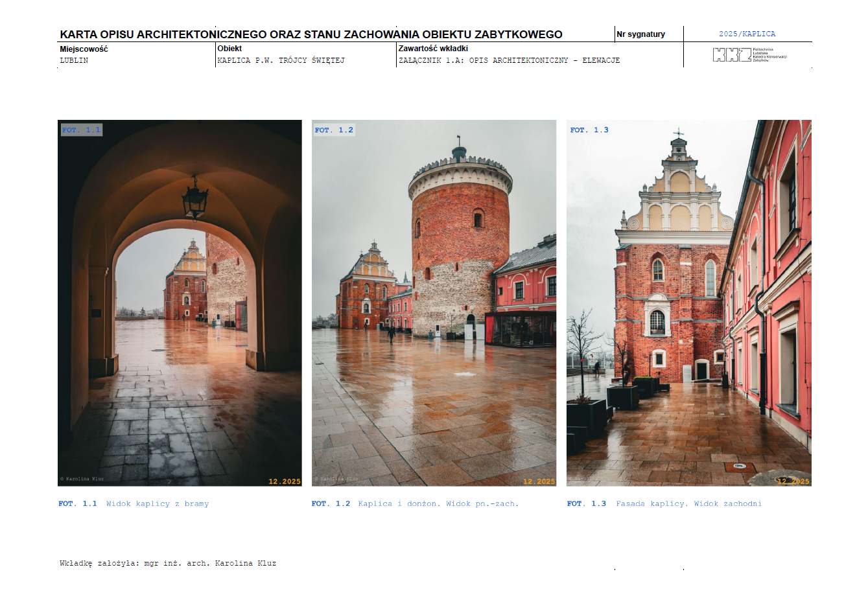
Task: Click the 'Nr sygnatury' header label
Action: (640, 34)
